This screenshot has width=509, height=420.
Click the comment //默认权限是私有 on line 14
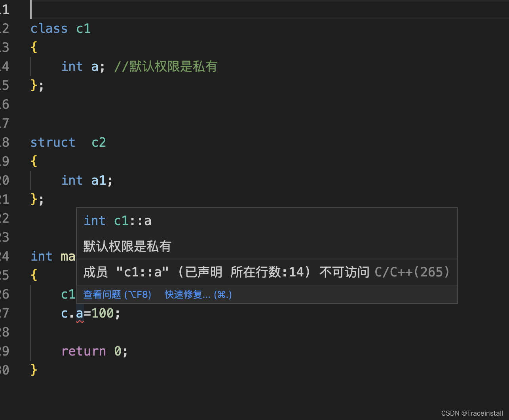click(x=166, y=66)
